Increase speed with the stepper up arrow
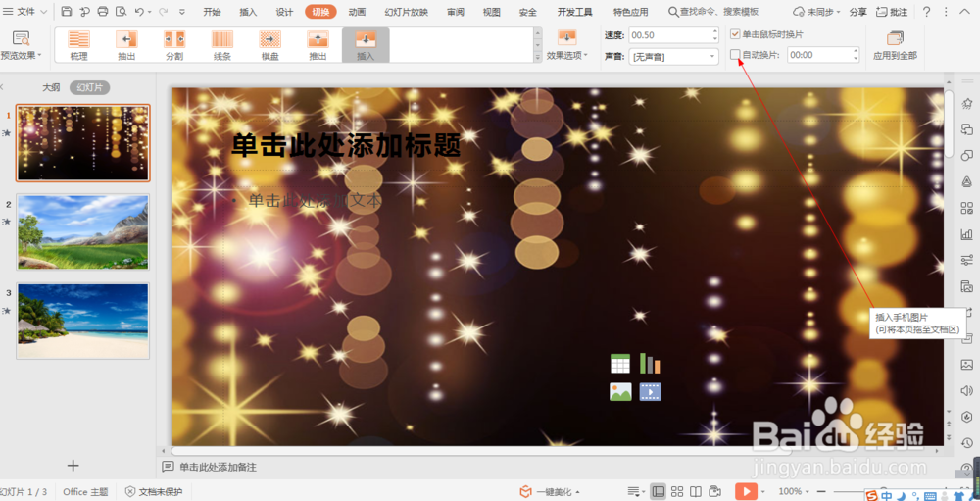The width and height of the screenshot is (980, 501). [x=715, y=31]
